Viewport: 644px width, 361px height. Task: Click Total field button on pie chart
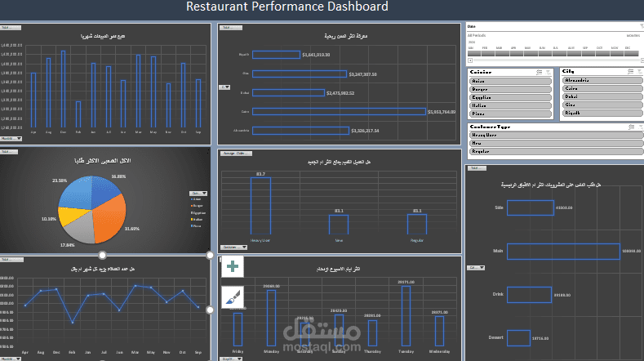[x=9, y=152]
